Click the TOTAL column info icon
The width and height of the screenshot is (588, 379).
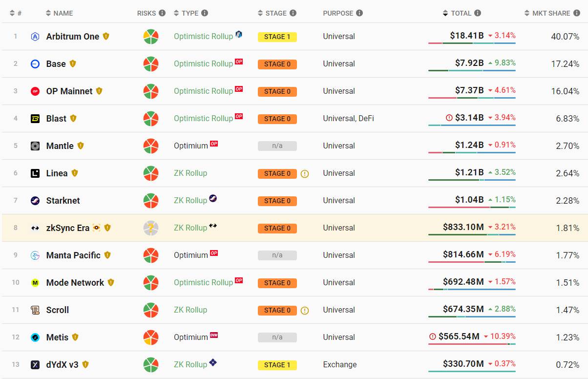point(478,13)
